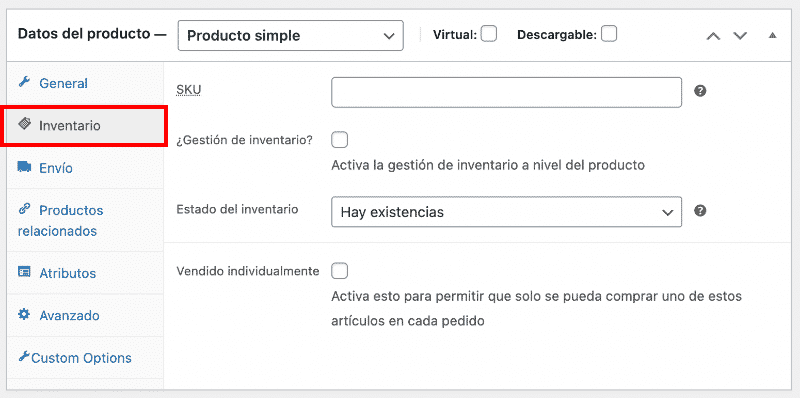800x398 pixels.
Task: Click the link icon of Productos relacionados
Action: pos(24,209)
